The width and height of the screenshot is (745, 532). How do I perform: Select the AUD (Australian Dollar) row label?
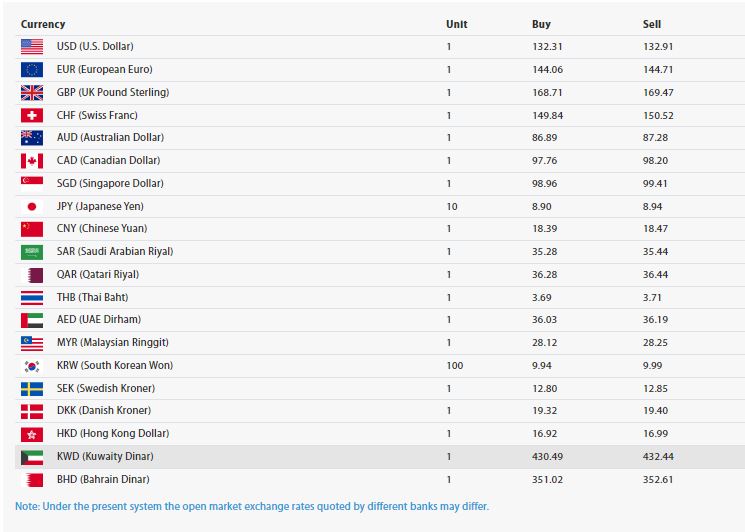110,137
